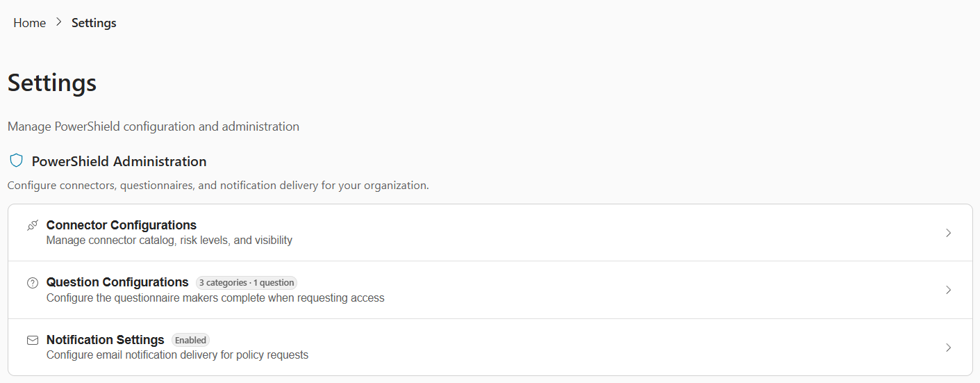Click the '3 categories · 1 question' badge

click(x=247, y=283)
